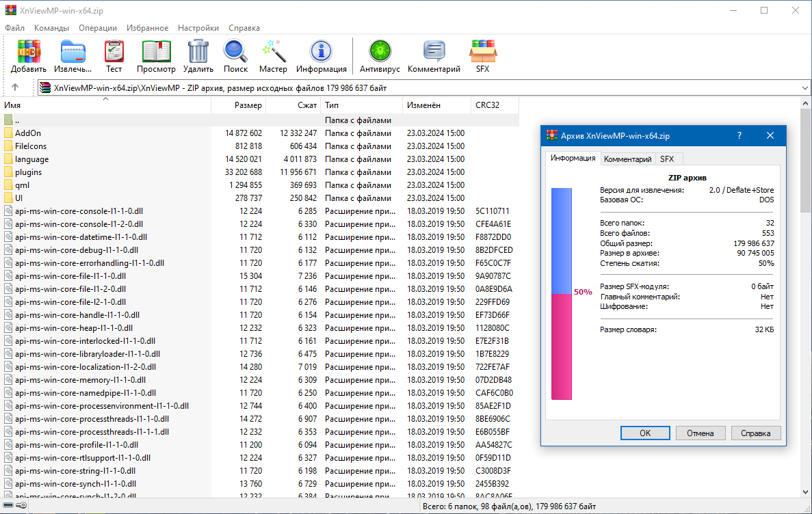Image resolution: width=812 pixels, height=514 pixels.
Task: Select file api-ms-win-core-rtlsupport-l1-1-0.dll
Action: pos(83,457)
